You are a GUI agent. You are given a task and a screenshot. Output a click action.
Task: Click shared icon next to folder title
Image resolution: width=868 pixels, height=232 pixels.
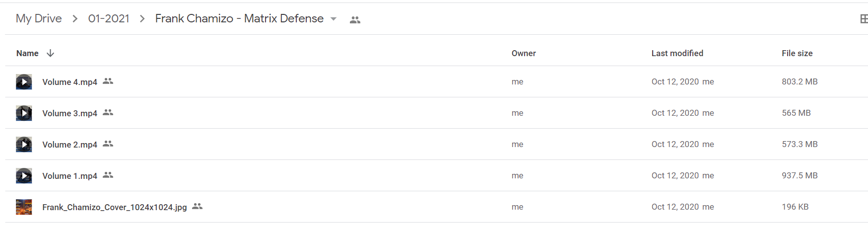pyautogui.click(x=355, y=20)
